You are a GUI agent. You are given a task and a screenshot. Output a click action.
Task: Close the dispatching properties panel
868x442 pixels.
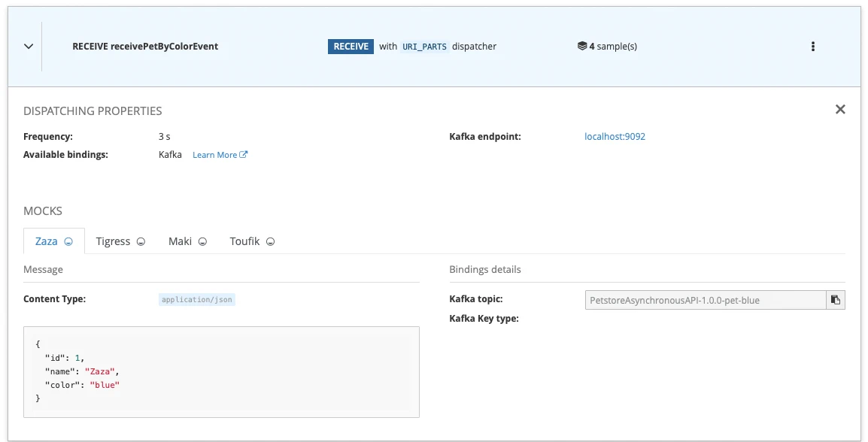coord(840,110)
